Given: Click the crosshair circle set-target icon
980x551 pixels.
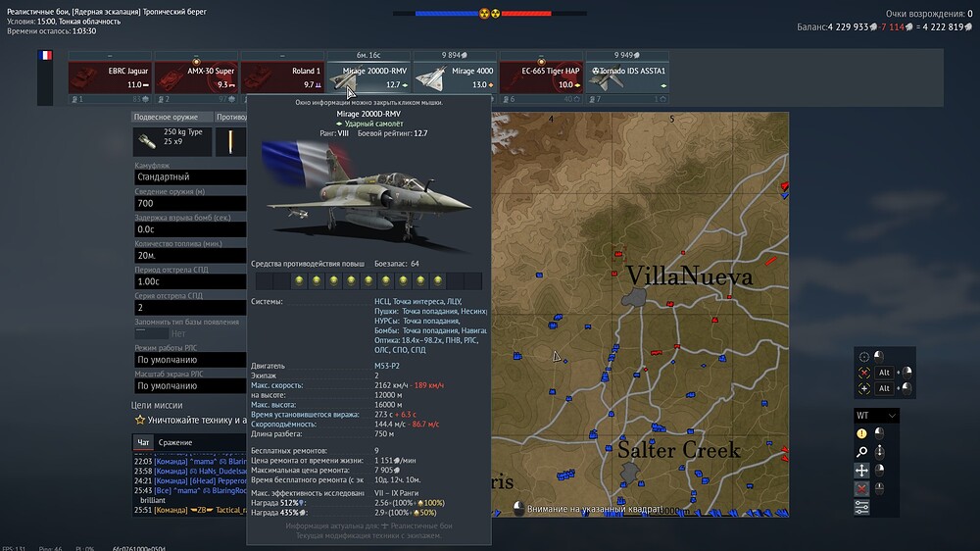Looking at the screenshot, I should coord(863,357).
